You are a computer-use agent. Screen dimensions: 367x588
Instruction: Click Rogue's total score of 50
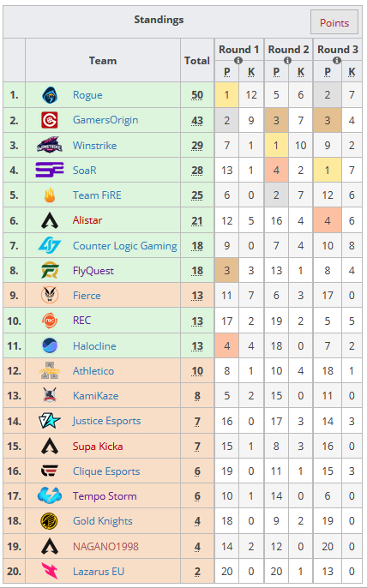[x=197, y=95]
